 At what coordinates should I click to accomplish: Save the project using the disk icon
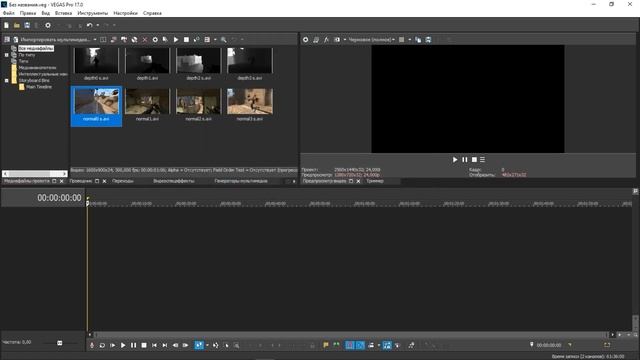[x=27, y=25]
